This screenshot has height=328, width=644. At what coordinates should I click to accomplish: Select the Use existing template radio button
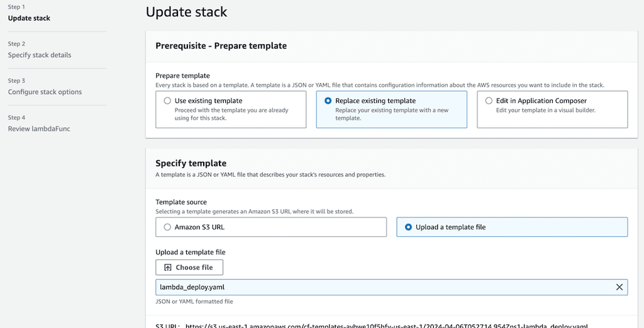167,101
